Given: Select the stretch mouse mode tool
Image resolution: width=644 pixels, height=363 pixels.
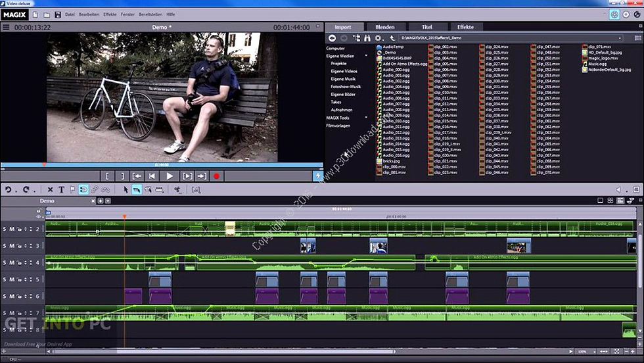Looking at the screenshot, I should coord(159,189).
